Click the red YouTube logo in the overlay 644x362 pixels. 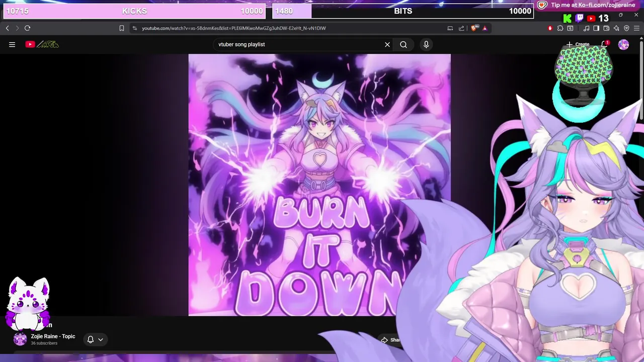point(591,19)
